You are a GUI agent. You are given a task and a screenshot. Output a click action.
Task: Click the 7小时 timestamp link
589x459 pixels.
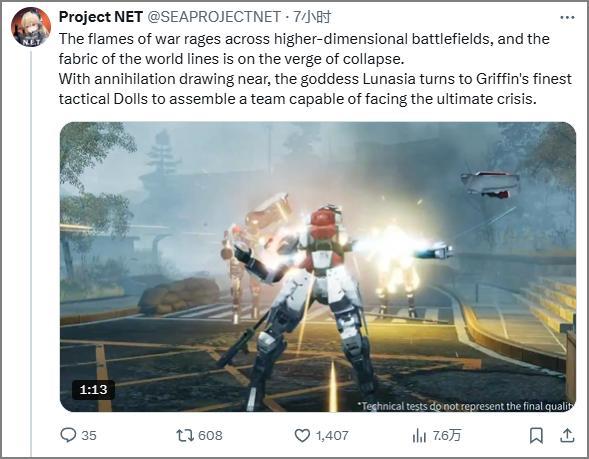click(x=312, y=17)
